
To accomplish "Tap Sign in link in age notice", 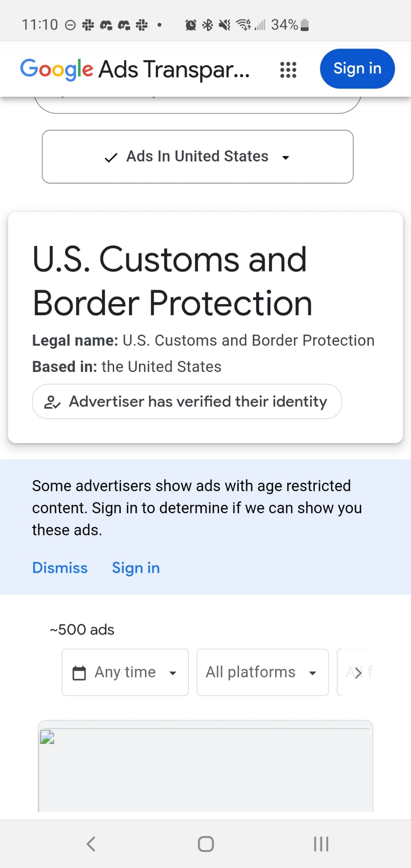I will tap(136, 568).
